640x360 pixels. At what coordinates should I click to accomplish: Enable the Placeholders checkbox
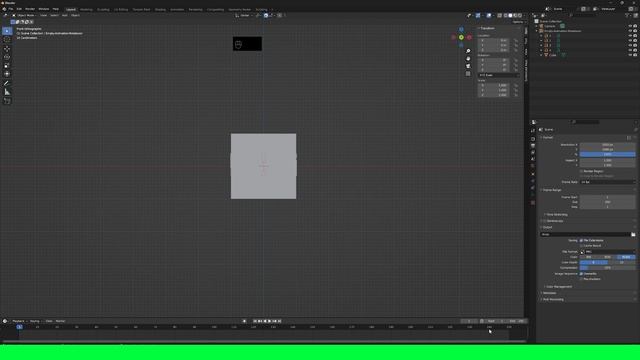tap(581, 279)
